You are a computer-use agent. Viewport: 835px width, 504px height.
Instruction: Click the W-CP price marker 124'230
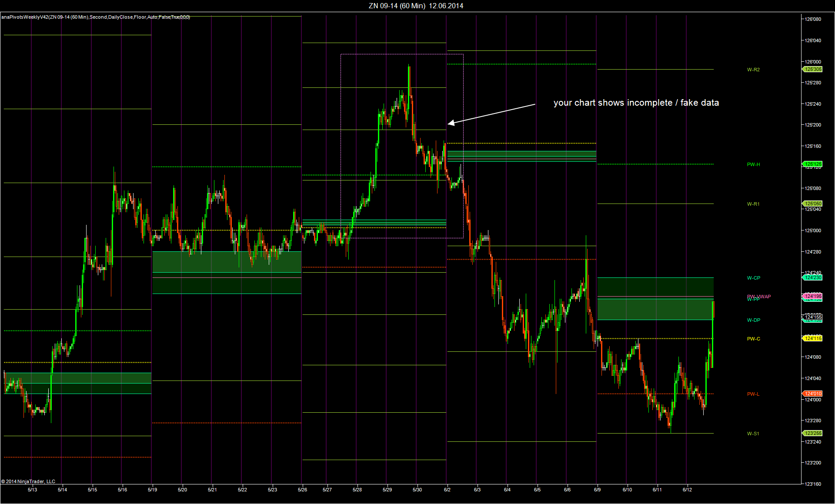[x=812, y=278]
